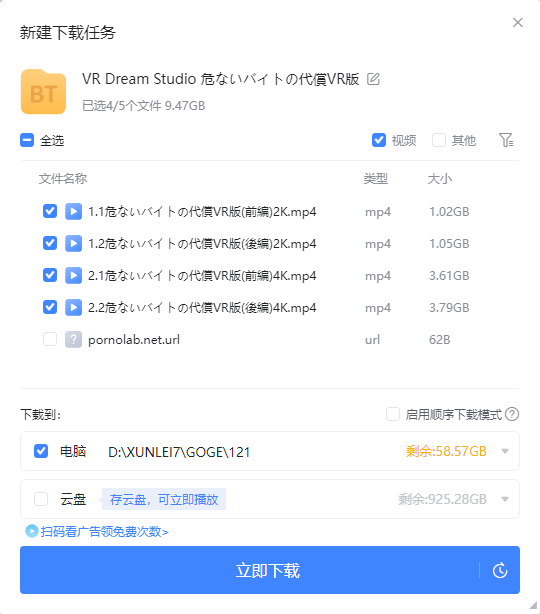Image resolution: width=540 pixels, height=614 pixels.
Task: Check the 云盘 destination checkbox
Action: [x=41, y=499]
